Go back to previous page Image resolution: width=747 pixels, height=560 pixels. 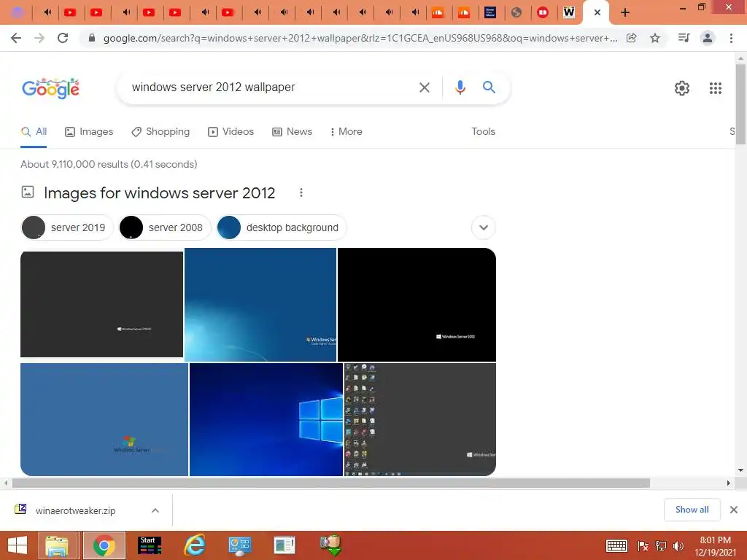click(x=16, y=38)
